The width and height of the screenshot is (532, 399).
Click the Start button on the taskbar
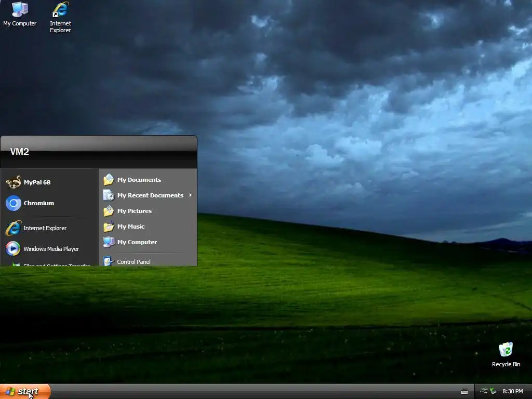25,392
